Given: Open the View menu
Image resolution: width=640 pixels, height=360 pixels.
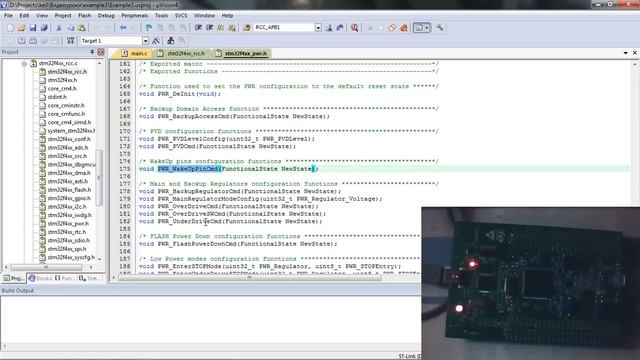Looking at the screenshot, I should point(42,16).
